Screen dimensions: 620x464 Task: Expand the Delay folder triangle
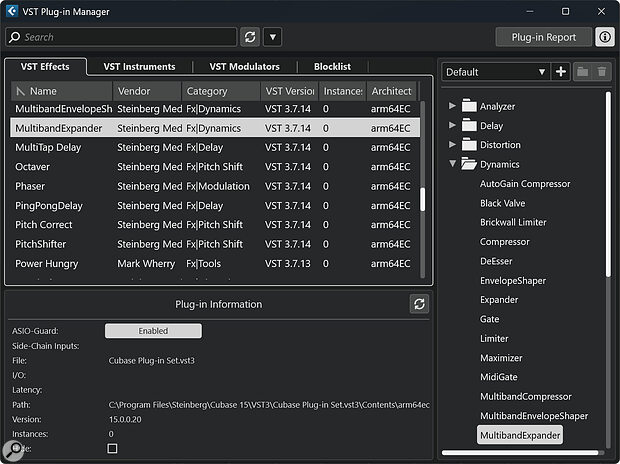[x=452, y=125]
